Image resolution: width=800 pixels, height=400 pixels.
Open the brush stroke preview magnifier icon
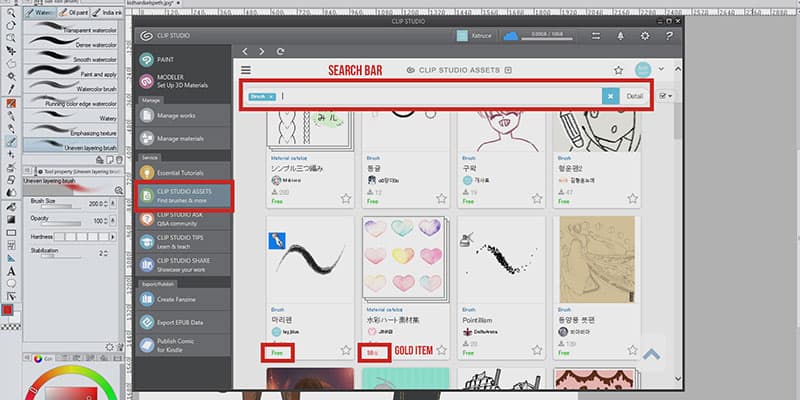coord(118,190)
